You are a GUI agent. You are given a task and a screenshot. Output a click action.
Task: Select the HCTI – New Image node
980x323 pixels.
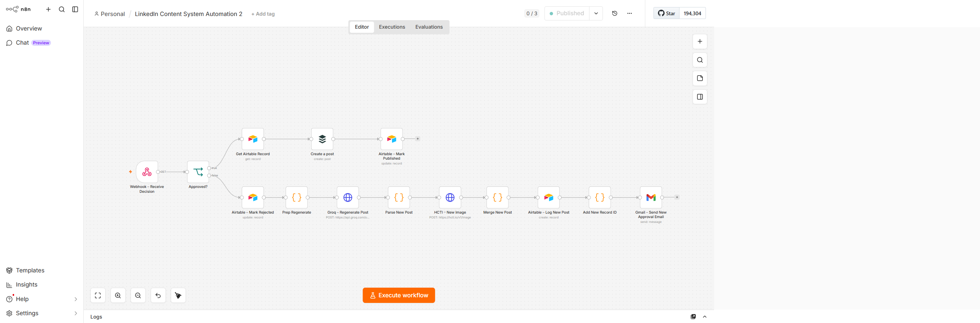pos(450,198)
